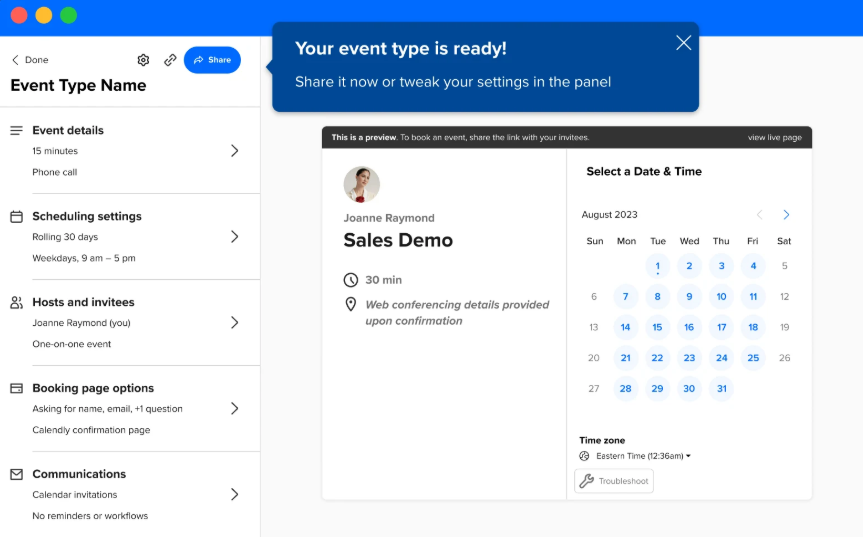Go back with the Done arrow
Screen dimensions: 863x537
pos(30,60)
